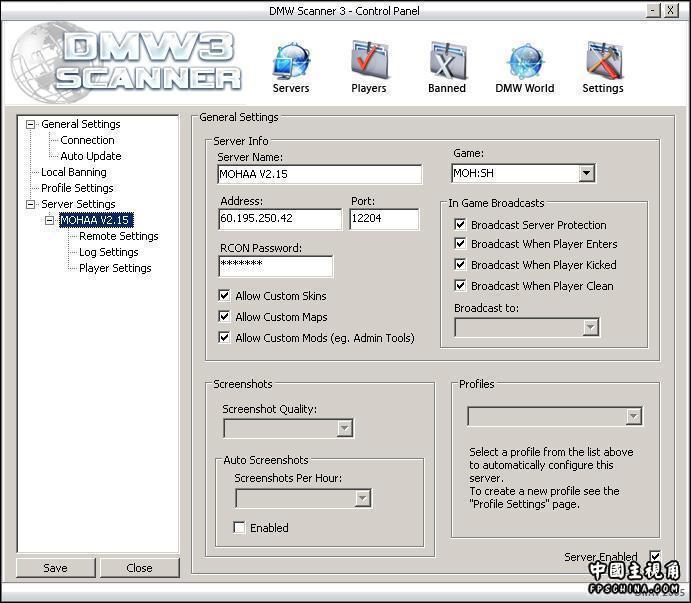Open Log Settings in the tree

coord(108,252)
